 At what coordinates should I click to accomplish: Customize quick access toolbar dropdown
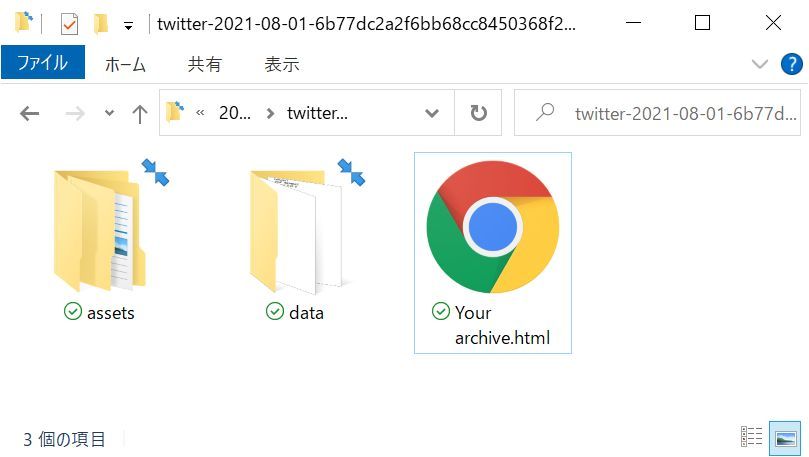128,25
